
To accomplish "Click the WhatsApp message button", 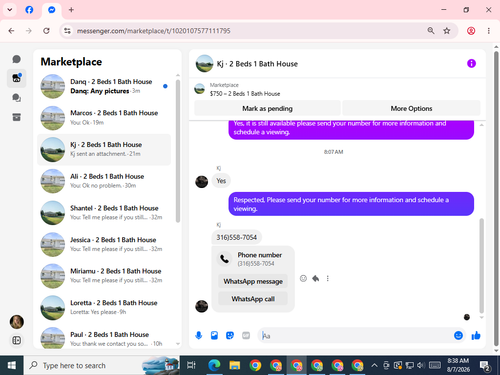I will [x=253, y=281].
